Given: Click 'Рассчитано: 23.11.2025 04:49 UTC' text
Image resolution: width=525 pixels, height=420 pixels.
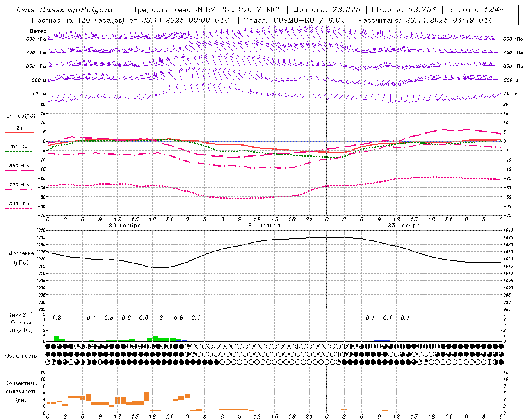Looking at the screenshot, I should pyautogui.click(x=426, y=20).
